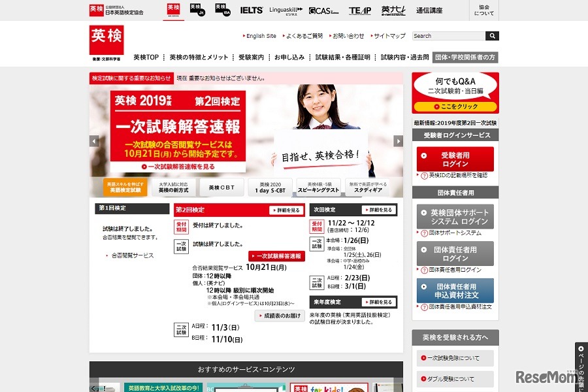Screen dimensions: 588x392
Task: Click the search magnifier button
Action: tap(492, 36)
